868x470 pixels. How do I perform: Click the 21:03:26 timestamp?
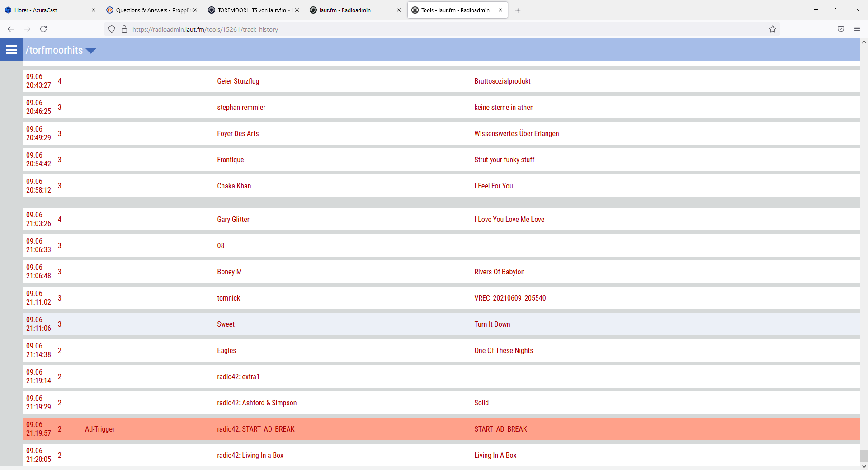(x=38, y=224)
